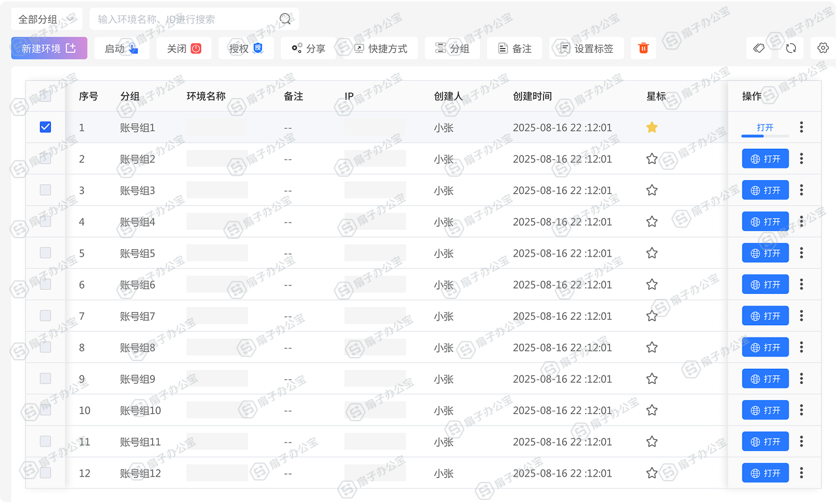837x504 pixels.
Task: Toggle the gold star on row 1
Action: (x=652, y=127)
